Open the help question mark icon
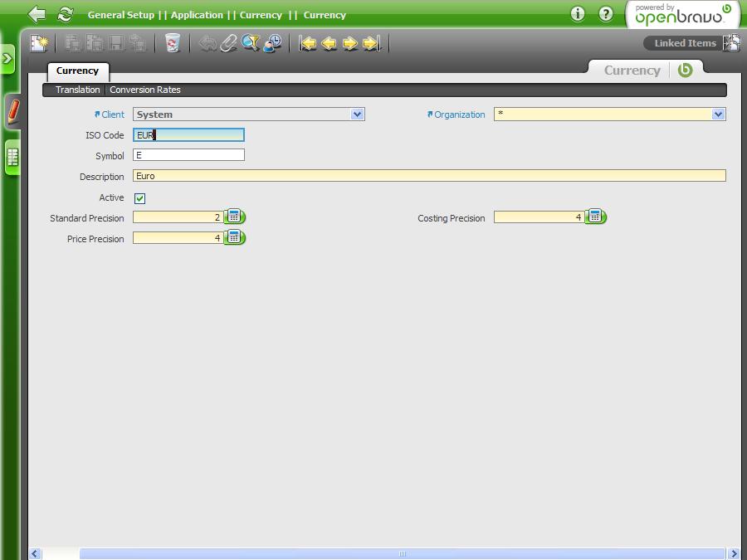Viewport: 747px width, 560px height. tap(606, 14)
